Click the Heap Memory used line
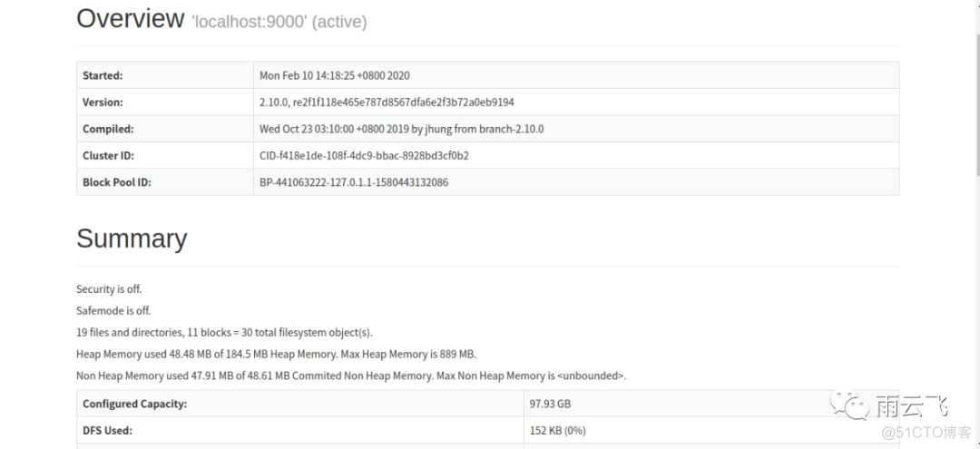 tap(276, 354)
